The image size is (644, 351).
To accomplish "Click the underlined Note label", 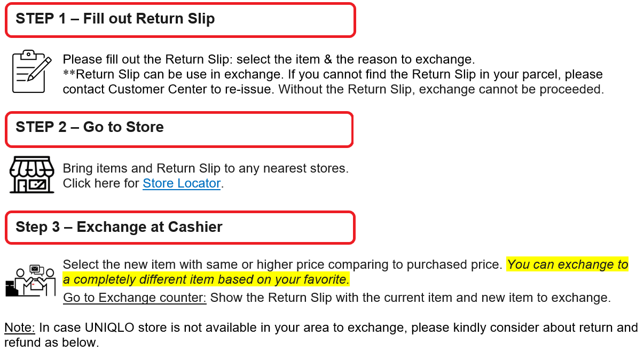I will tap(19, 327).
